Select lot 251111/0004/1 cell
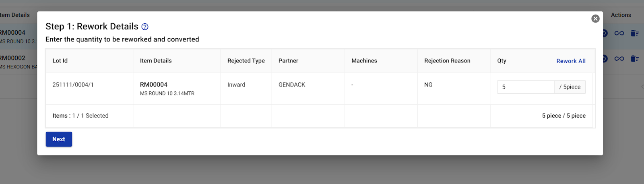The height and width of the screenshot is (184, 644). [x=73, y=85]
